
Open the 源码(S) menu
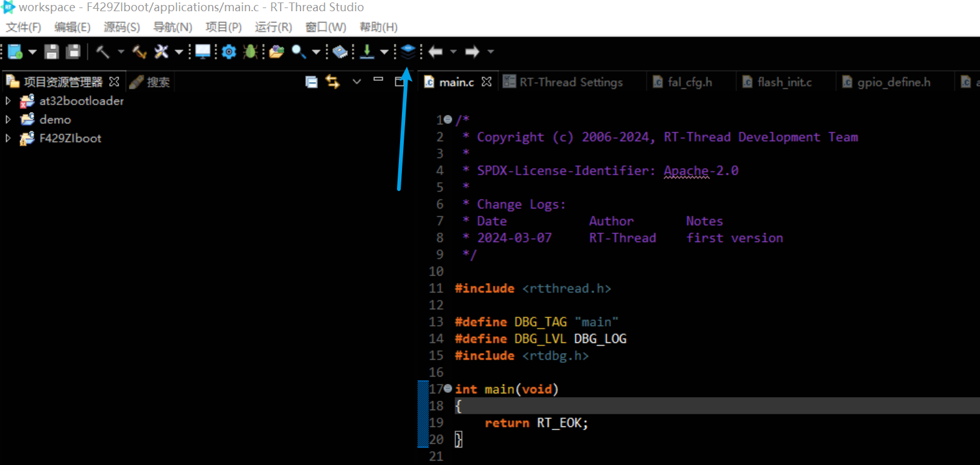(122, 27)
